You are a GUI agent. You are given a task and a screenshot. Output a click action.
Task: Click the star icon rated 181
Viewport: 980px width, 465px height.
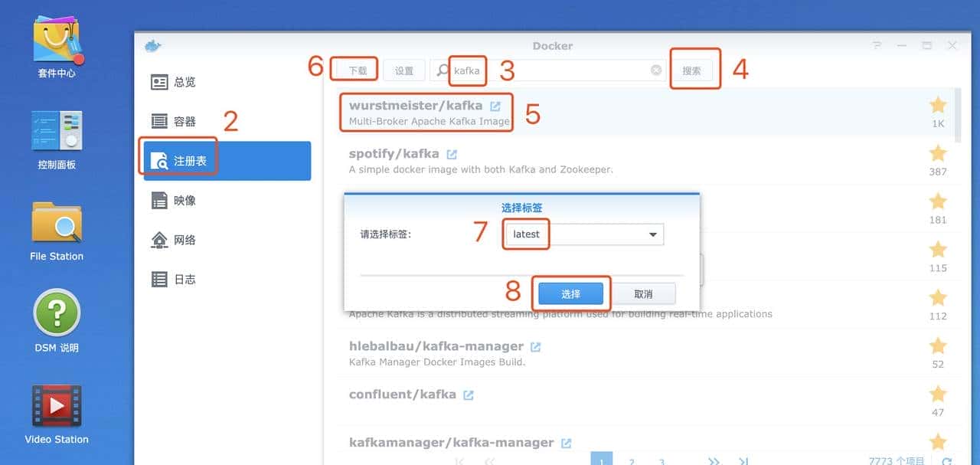938,201
